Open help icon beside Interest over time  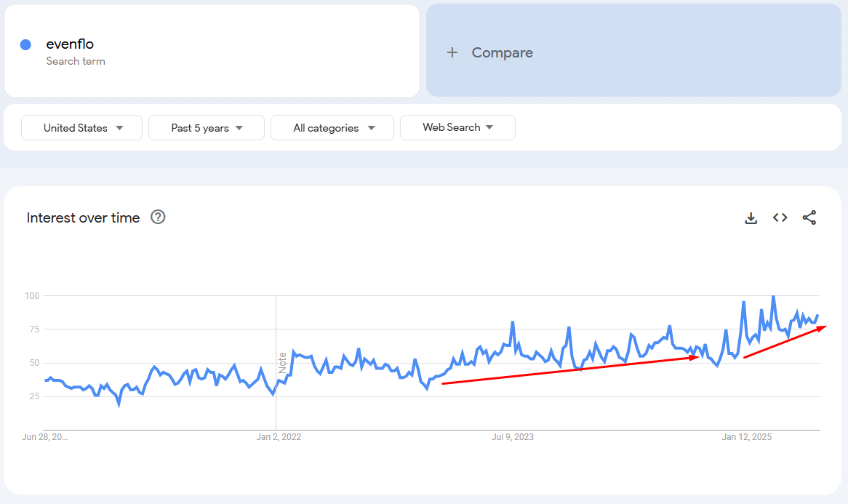pos(158,217)
